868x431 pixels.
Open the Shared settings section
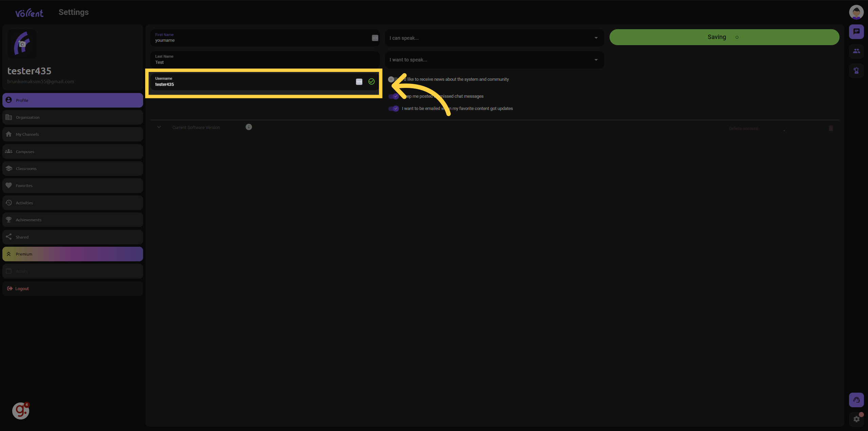coord(73,237)
